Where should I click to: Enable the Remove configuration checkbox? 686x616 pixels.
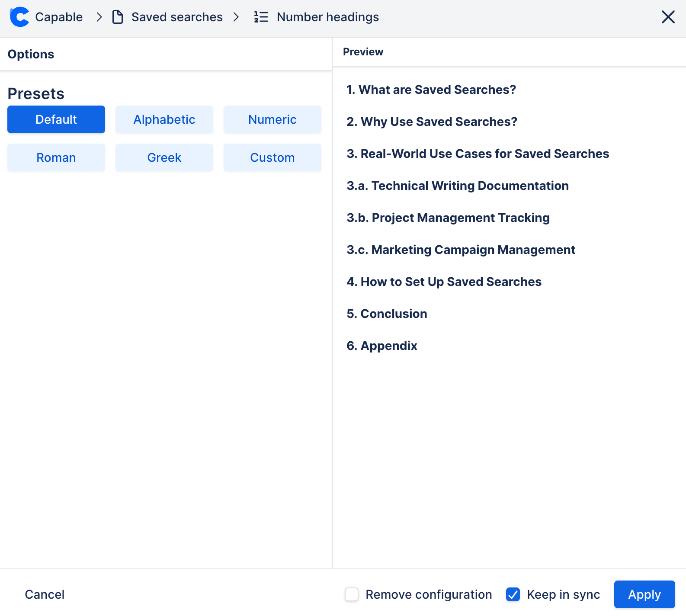point(352,594)
